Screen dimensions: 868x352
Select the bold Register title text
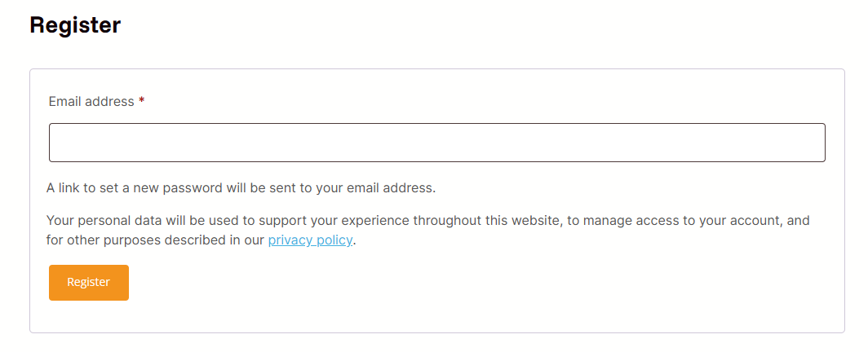(x=75, y=25)
